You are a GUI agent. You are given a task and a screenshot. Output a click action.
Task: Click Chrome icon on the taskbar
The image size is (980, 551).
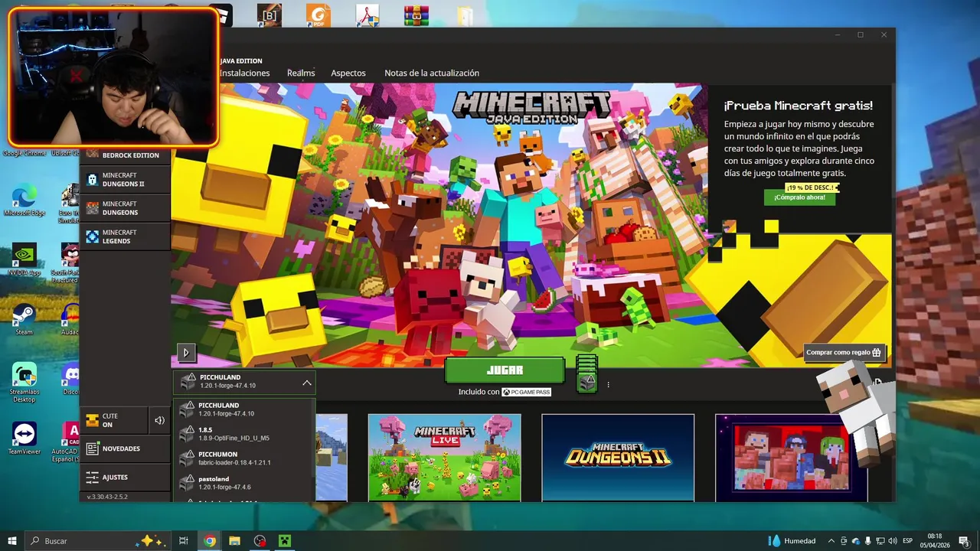210,541
